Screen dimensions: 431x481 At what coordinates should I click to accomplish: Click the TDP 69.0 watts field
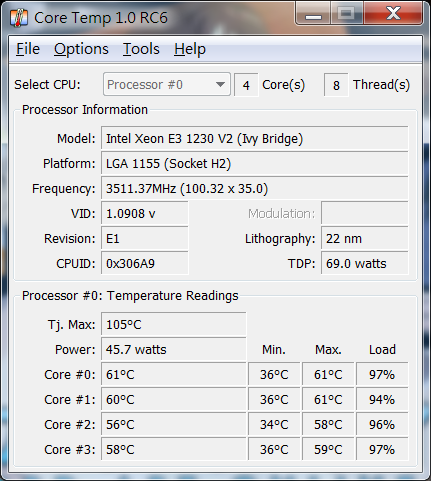(365, 264)
